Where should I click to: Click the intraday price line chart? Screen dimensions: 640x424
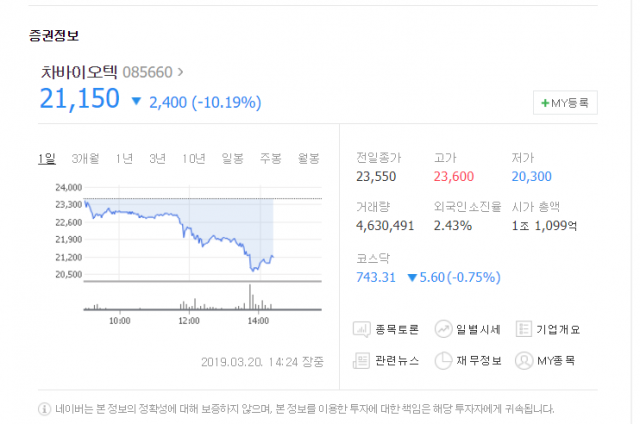pos(179,233)
